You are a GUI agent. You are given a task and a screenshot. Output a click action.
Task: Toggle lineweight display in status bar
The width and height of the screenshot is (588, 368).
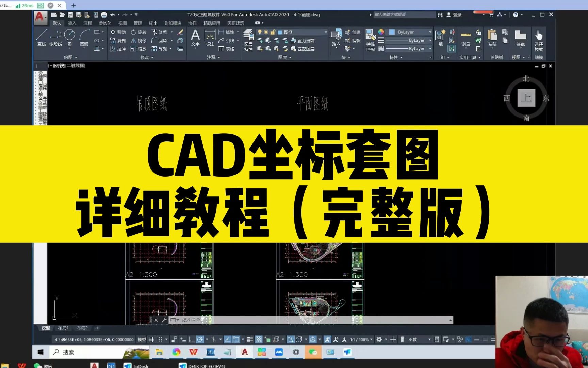point(250,339)
